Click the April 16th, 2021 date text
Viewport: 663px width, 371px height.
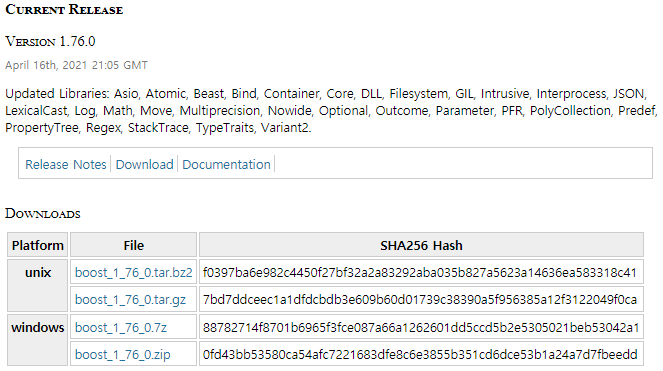pos(77,65)
